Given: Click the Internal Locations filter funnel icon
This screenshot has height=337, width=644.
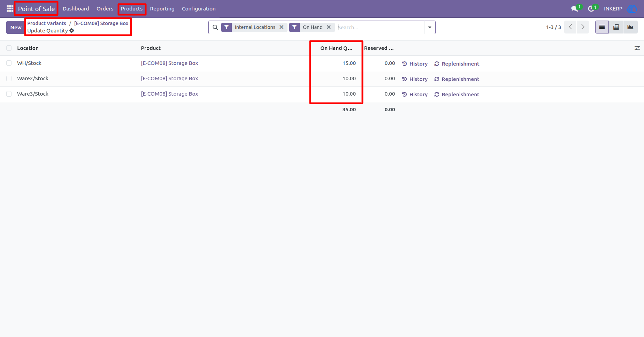Looking at the screenshot, I should point(227,27).
